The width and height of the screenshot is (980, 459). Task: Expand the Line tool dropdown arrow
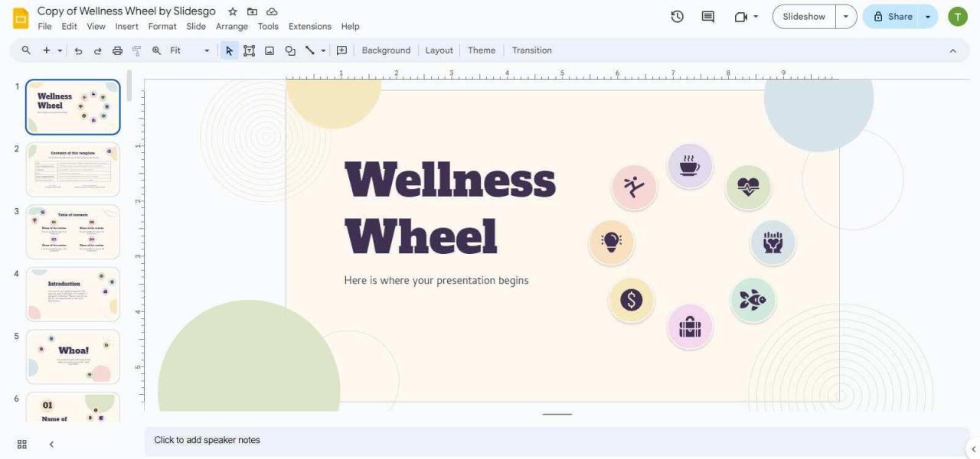322,50
